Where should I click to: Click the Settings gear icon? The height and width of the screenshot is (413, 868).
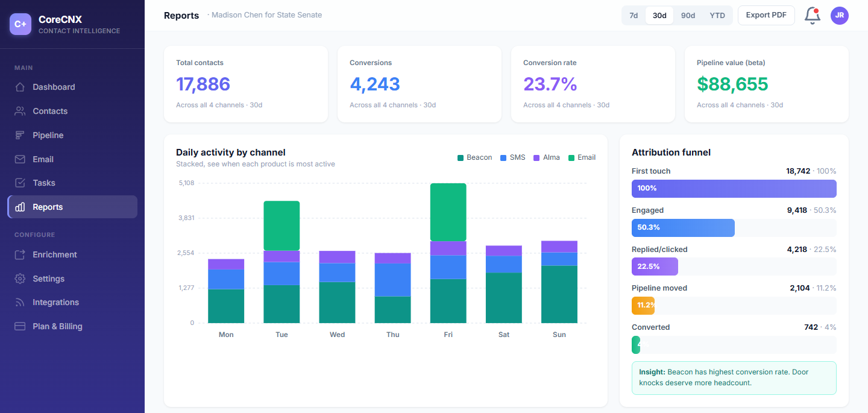(x=20, y=279)
